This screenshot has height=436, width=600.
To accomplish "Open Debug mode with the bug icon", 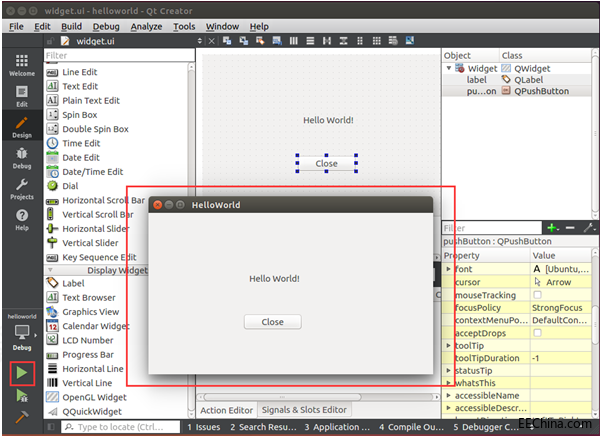I will 22,158.
